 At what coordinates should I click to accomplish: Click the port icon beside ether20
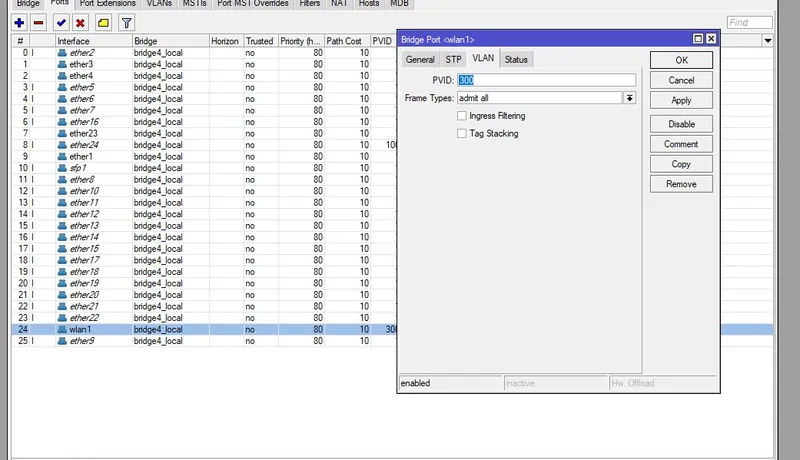click(62, 295)
